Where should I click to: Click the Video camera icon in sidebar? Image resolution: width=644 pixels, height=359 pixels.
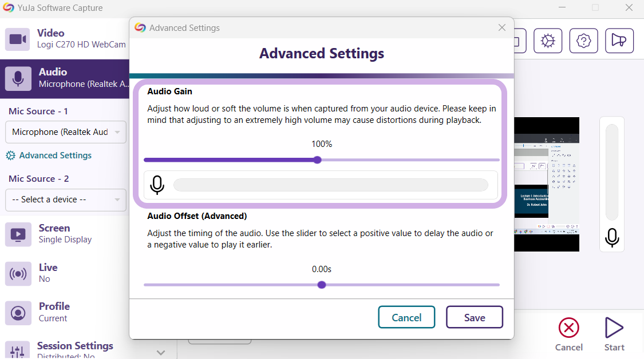(x=18, y=39)
